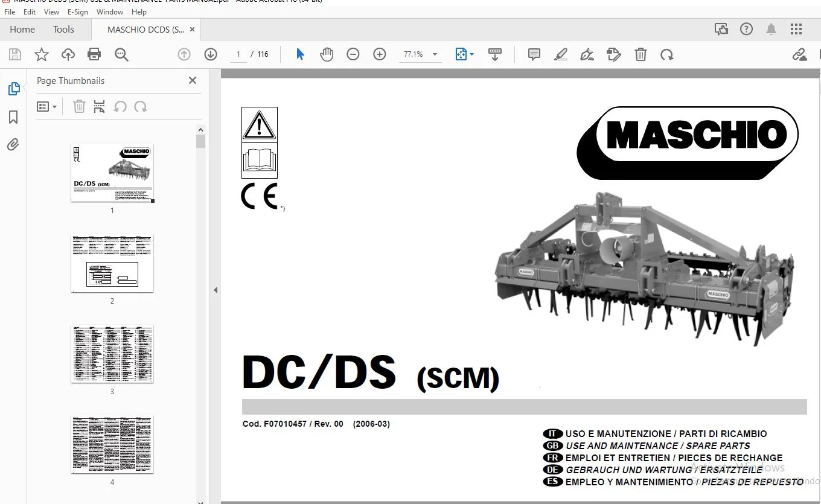Click the 'Cod. F07010457 / Rev. 00' text

tap(293, 424)
